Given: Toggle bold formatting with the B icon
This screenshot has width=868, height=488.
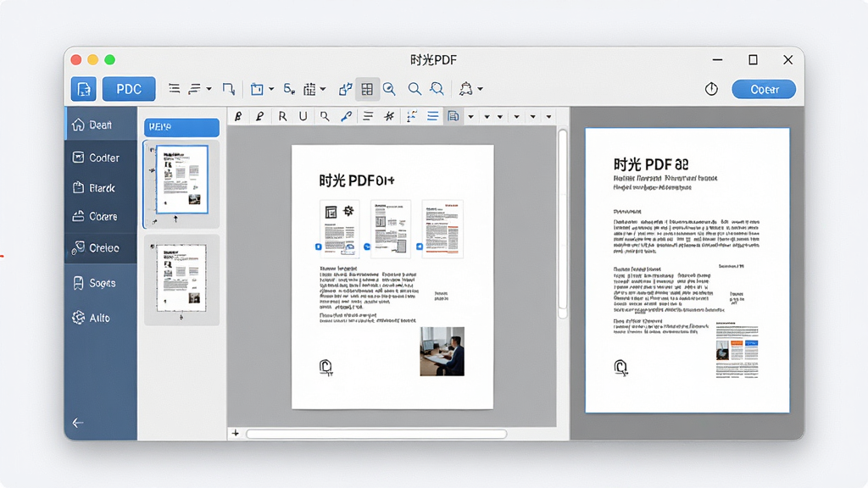Looking at the screenshot, I should pyautogui.click(x=238, y=116).
